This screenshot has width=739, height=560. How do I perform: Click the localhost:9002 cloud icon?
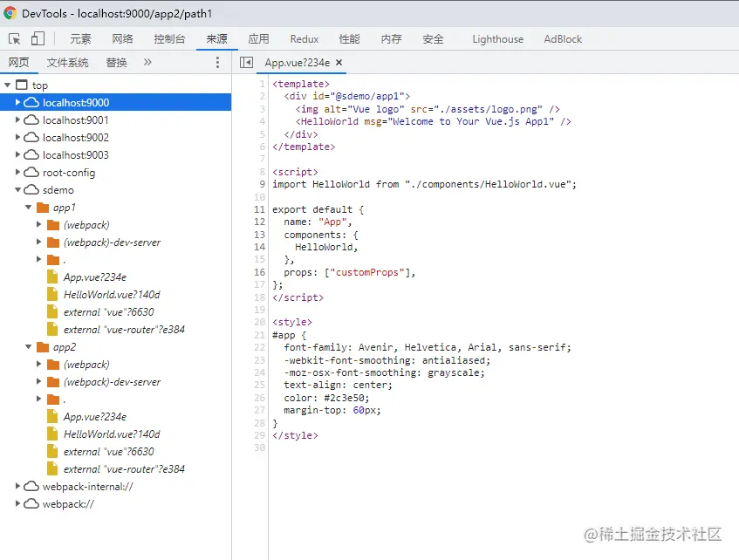coord(31,137)
